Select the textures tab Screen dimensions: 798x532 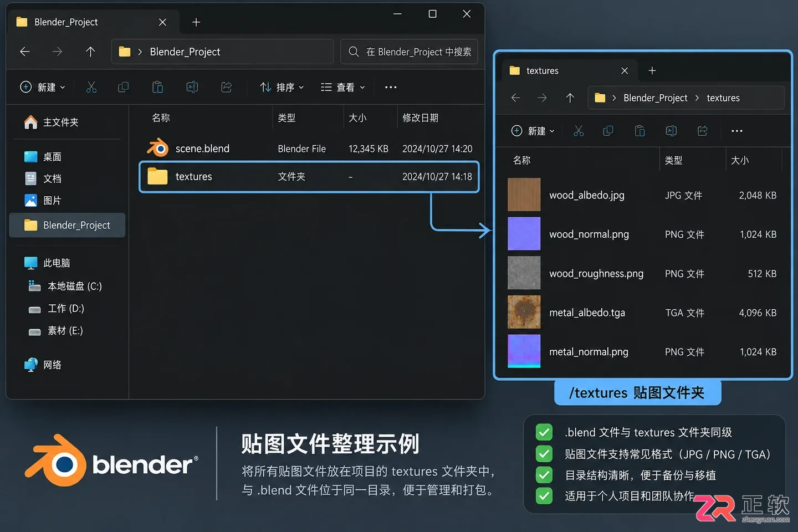[x=569, y=70]
